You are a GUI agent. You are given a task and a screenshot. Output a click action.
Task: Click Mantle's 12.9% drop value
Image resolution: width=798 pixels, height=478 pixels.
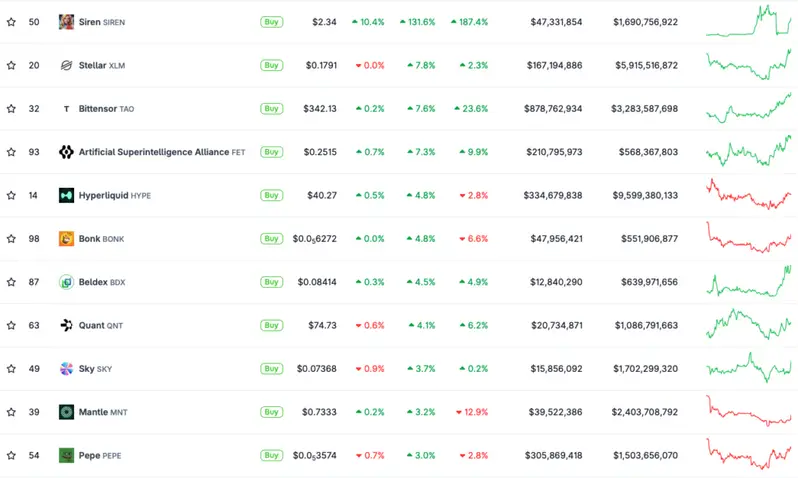click(472, 412)
